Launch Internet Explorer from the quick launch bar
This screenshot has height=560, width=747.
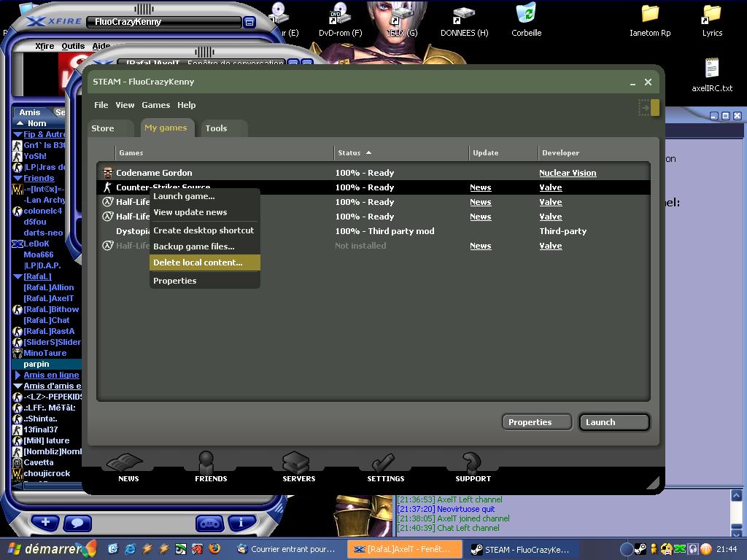click(x=130, y=549)
